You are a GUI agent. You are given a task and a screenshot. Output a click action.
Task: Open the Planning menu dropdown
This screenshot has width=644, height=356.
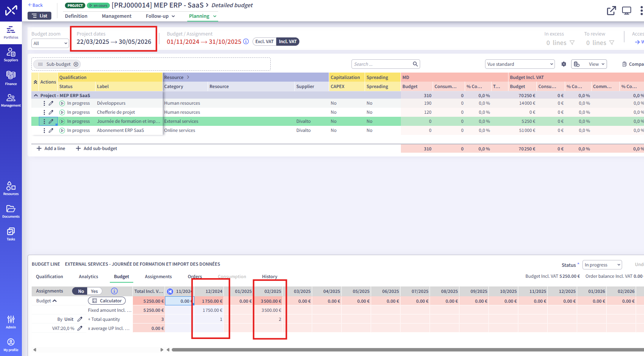[203, 16]
